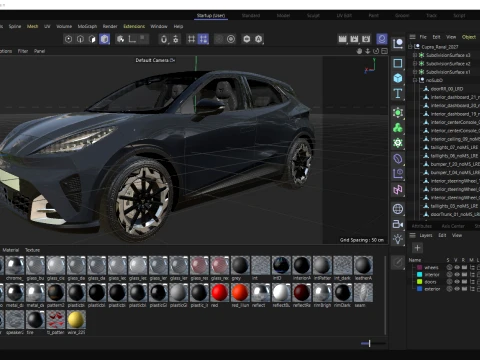Viewport: 480px width, 360px height.
Task: Open the Extensions menu
Action: point(134,26)
